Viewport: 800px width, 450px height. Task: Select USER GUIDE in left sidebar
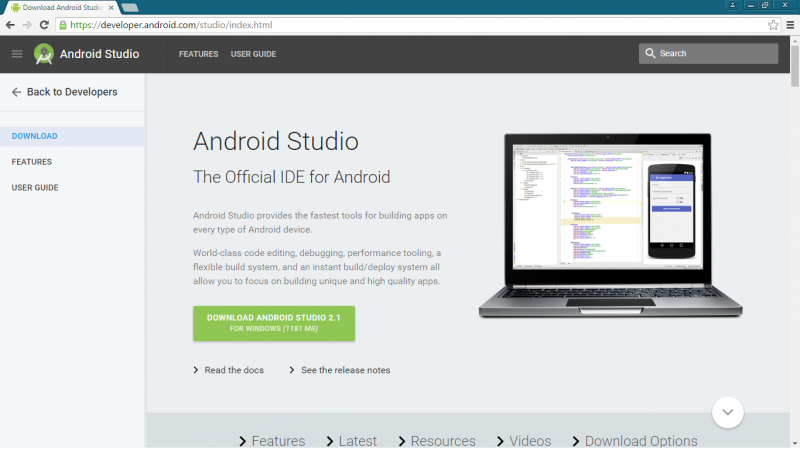tap(35, 187)
